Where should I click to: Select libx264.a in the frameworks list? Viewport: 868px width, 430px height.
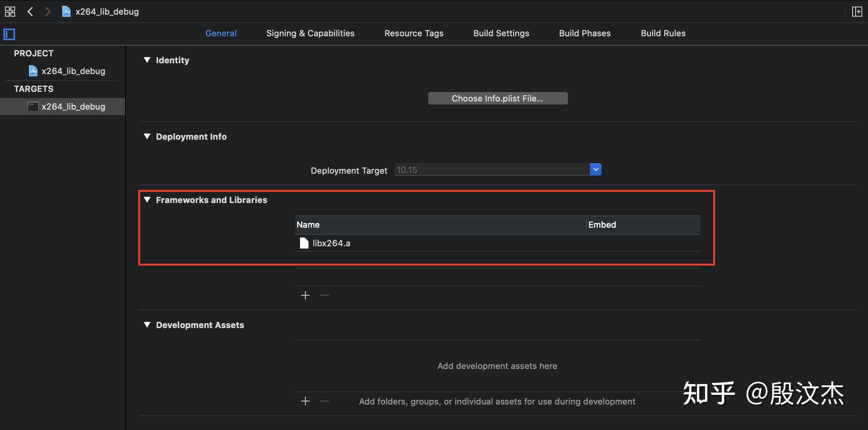331,243
